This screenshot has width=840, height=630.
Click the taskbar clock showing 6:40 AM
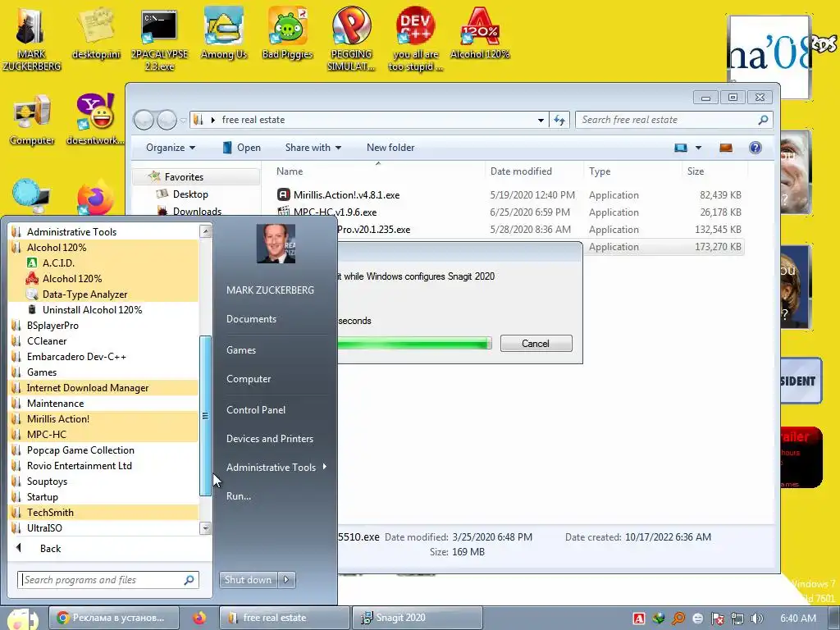pos(798,619)
